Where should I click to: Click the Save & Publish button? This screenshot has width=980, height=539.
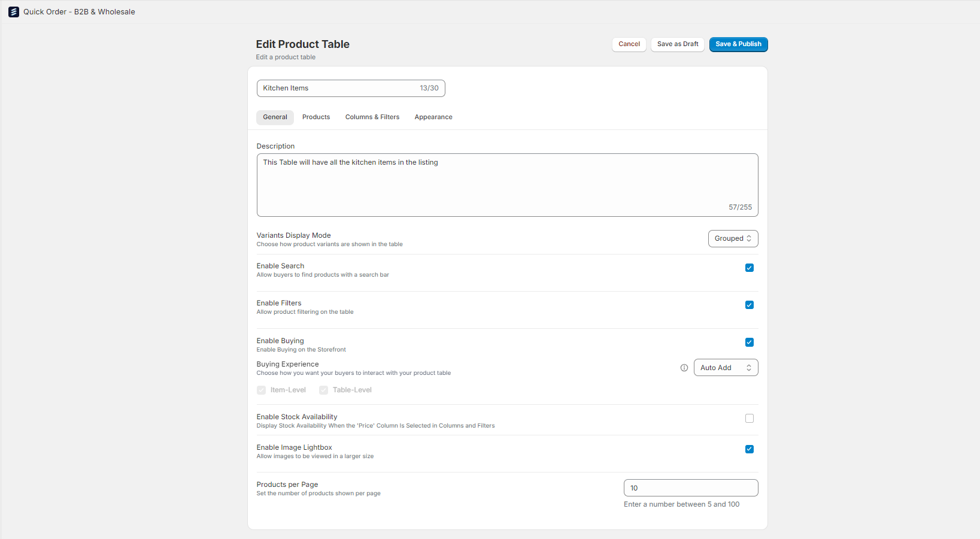click(738, 44)
